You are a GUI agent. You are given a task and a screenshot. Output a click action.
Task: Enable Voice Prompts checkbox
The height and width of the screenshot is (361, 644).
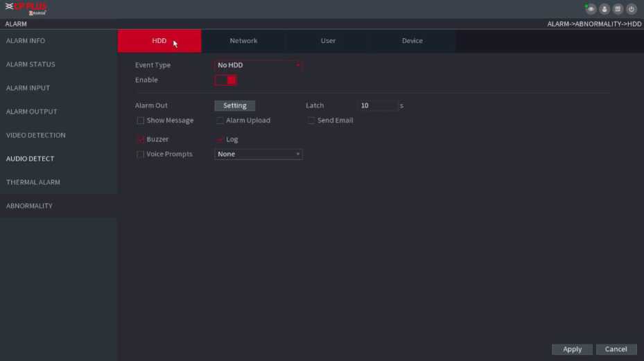point(141,155)
